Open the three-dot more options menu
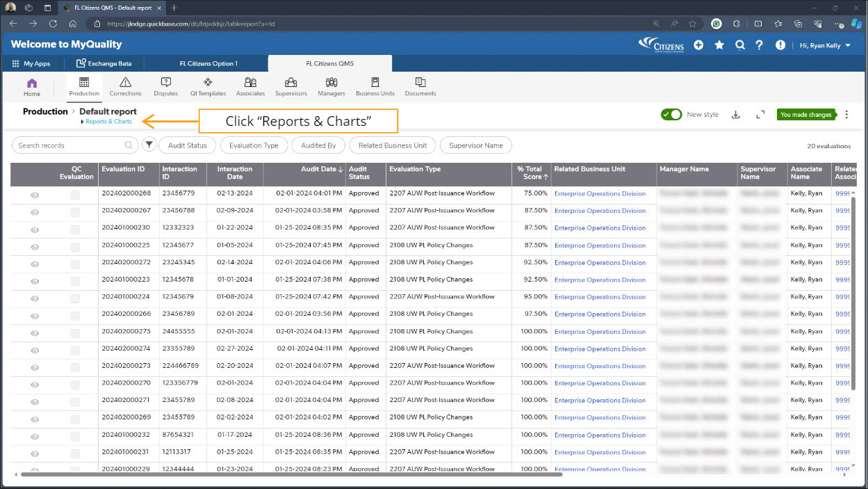 [846, 115]
